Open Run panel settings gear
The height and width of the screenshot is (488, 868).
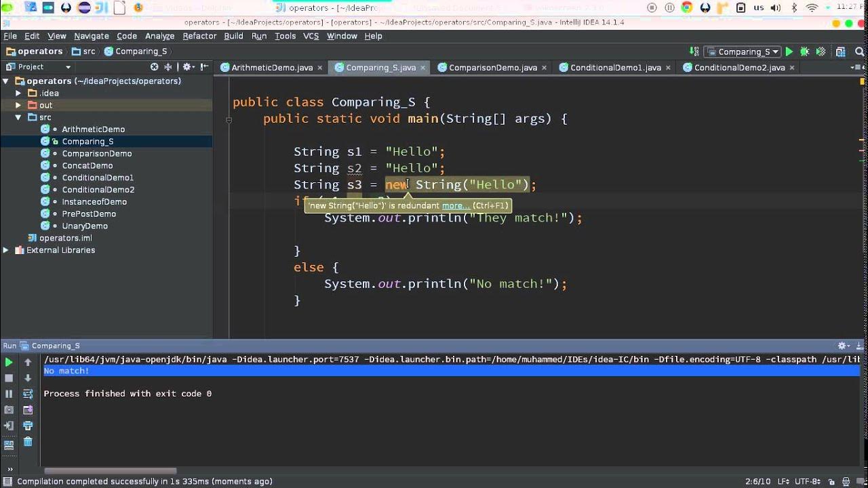coord(843,346)
